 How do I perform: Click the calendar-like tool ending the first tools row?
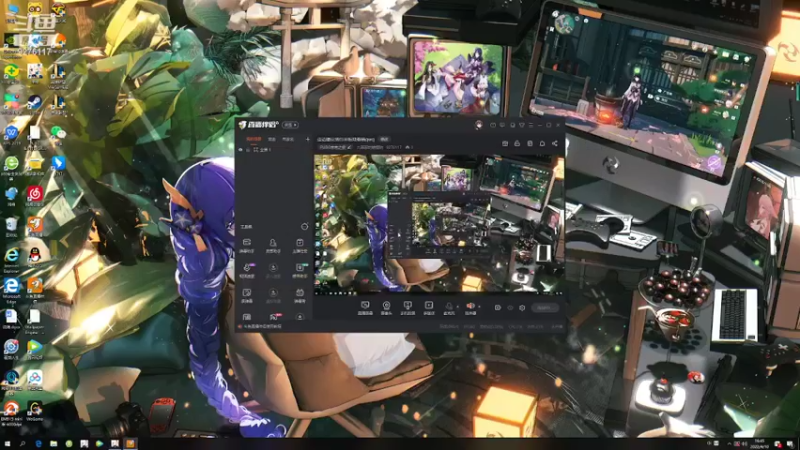pos(299,245)
